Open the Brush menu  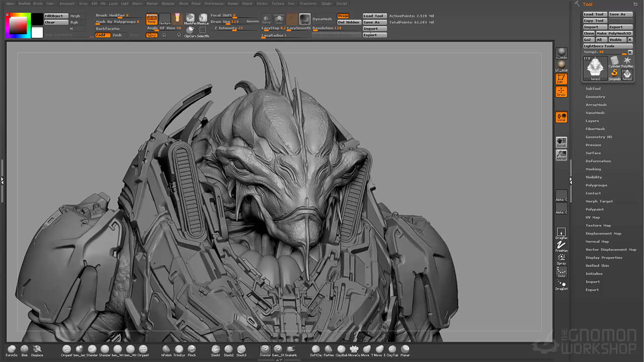[x=38, y=4]
